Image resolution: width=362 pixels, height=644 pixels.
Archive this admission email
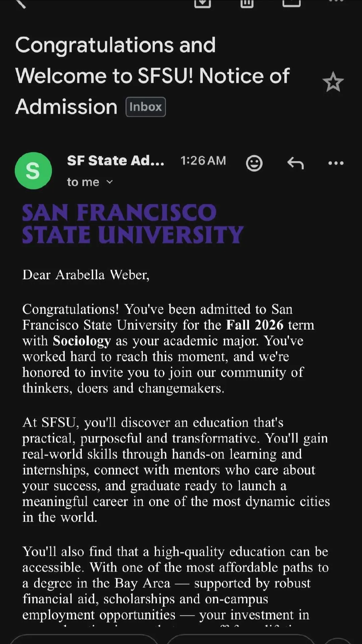(202, 3)
